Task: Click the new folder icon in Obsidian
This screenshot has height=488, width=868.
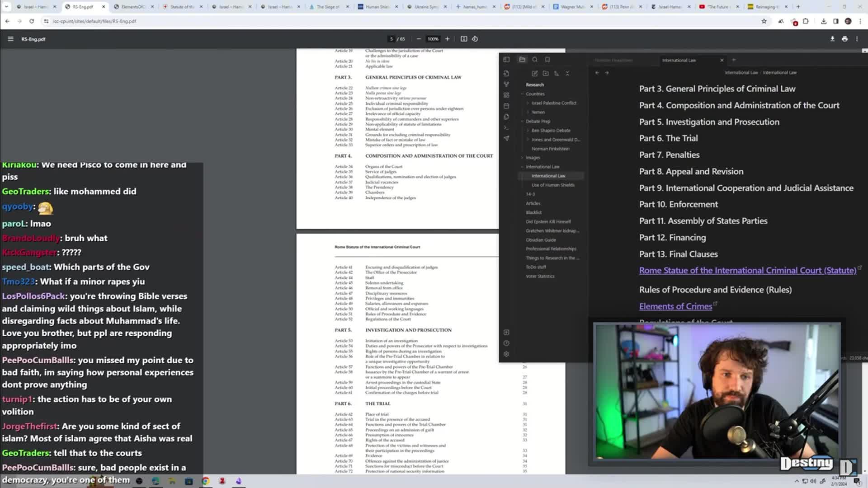Action: click(546, 73)
